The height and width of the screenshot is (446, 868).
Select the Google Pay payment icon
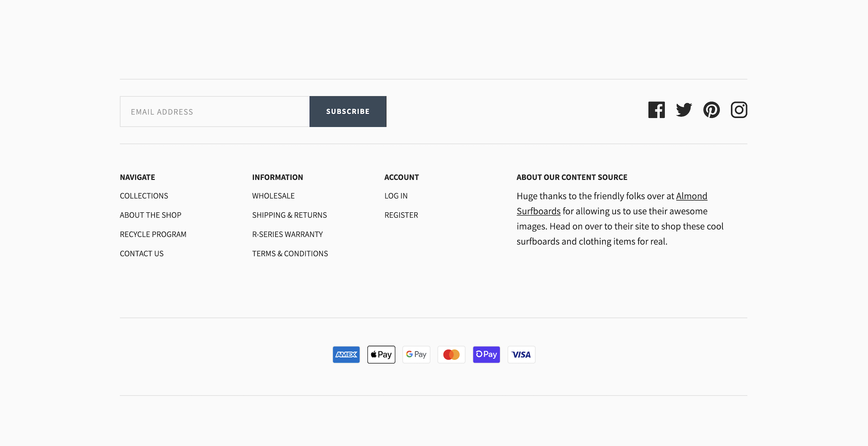(416, 354)
